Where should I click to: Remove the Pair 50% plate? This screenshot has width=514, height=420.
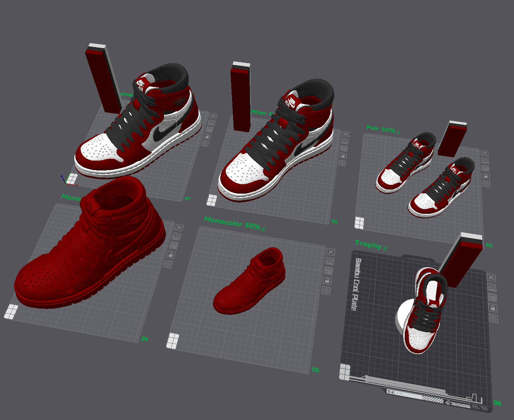(485, 154)
